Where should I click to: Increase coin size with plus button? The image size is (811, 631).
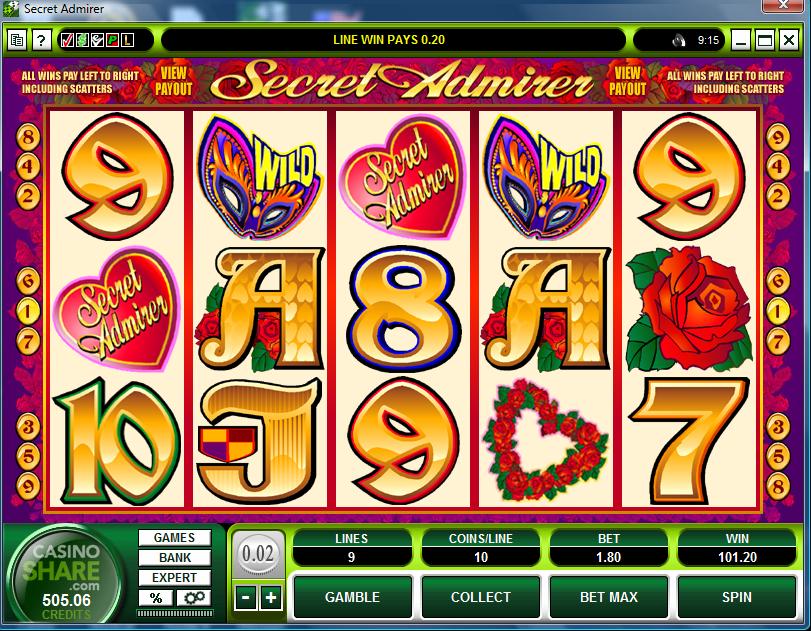(x=271, y=598)
